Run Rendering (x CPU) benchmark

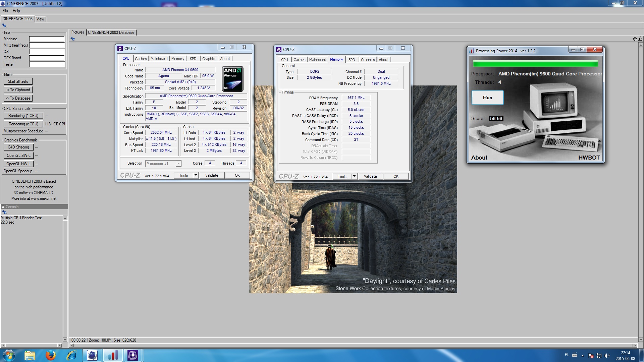click(x=23, y=124)
